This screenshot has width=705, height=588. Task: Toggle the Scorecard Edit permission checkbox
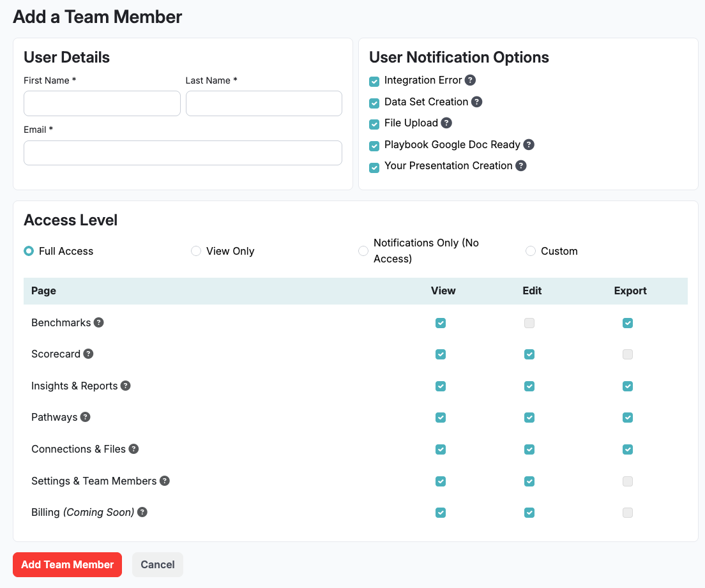coord(529,354)
